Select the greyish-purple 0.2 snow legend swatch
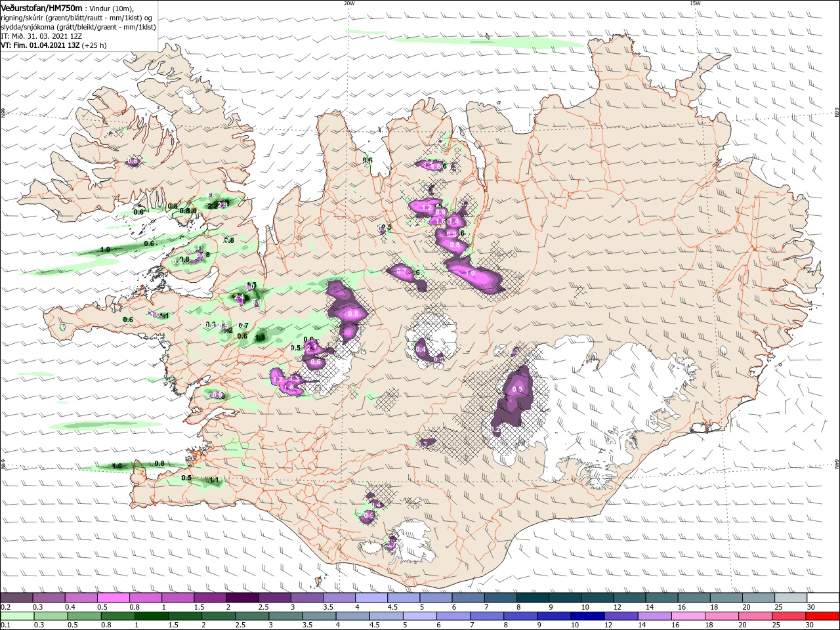The height and width of the screenshot is (630, 840). 16,598
